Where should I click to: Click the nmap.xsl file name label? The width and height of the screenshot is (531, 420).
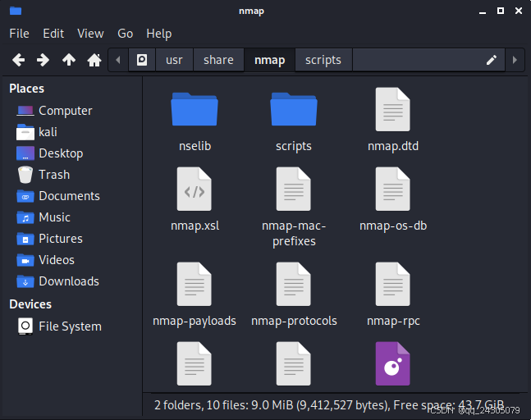pyautogui.click(x=195, y=226)
